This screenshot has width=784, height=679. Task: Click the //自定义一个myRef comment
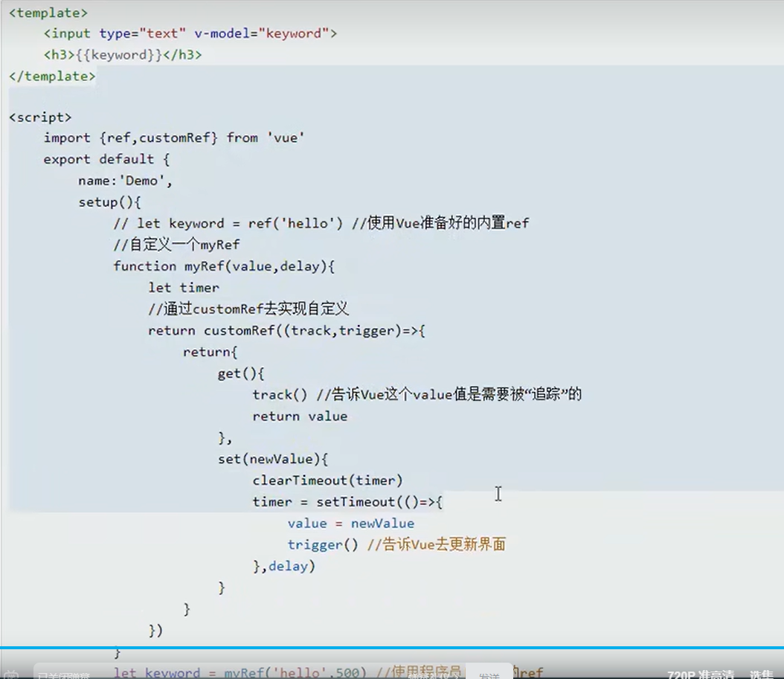coord(176,245)
